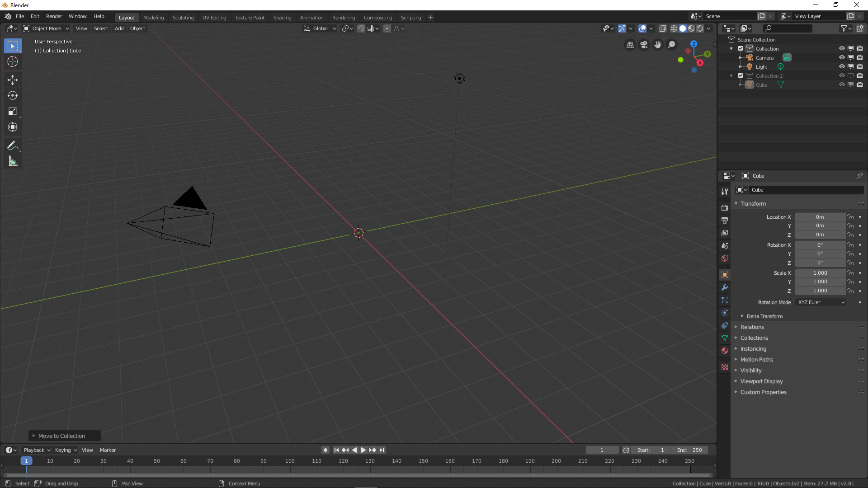Click frame 100 on timeline ruler
This screenshot has width=868, height=488.
290,461
